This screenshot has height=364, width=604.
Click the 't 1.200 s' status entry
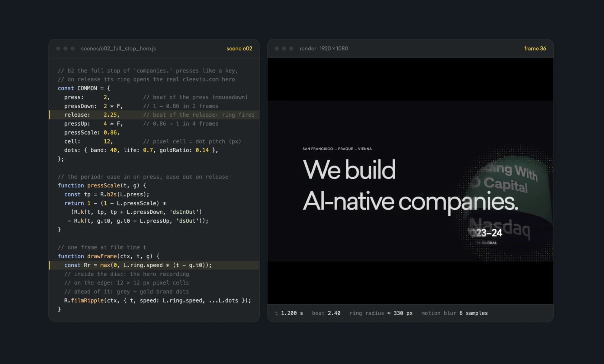(x=289, y=313)
